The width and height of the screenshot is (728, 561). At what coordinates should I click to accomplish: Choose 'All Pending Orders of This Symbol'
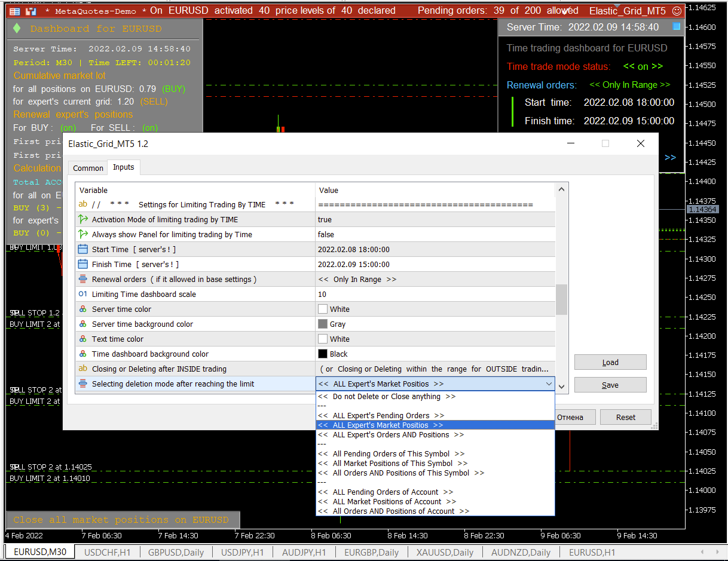(435, 454)
